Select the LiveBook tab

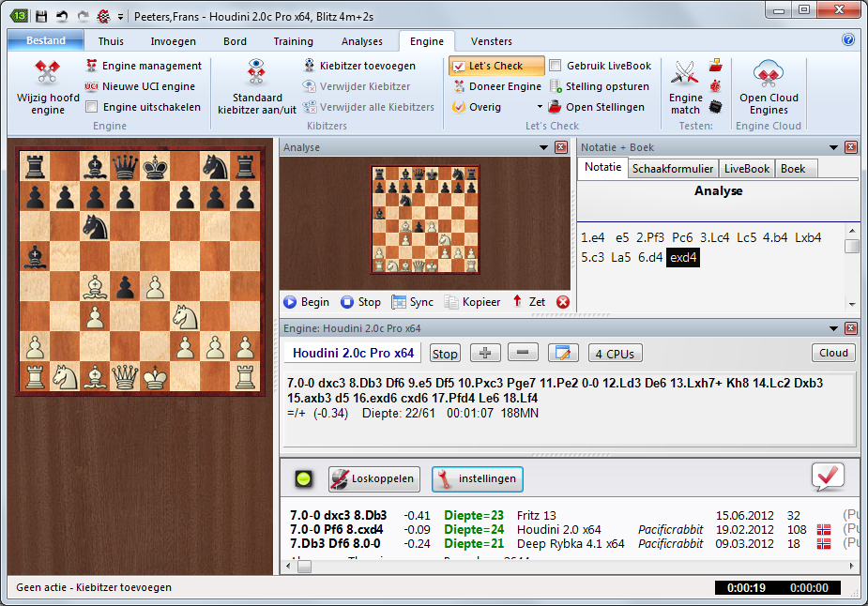coord(746,168)
